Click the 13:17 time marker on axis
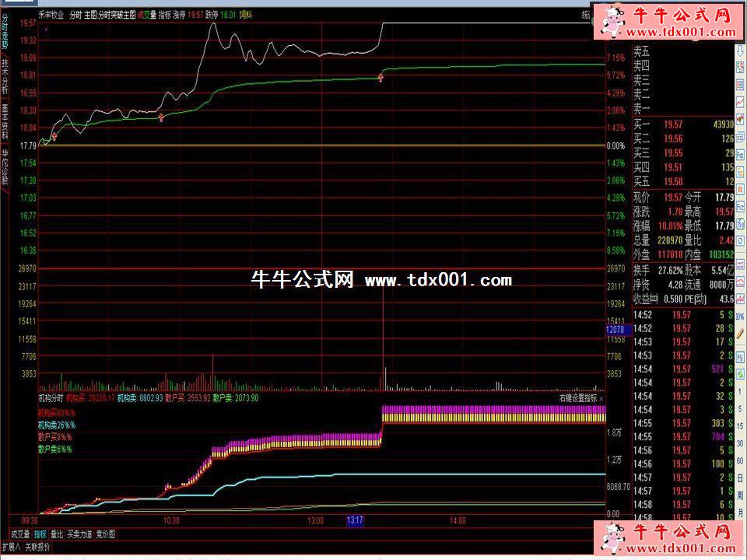The height and width of the screenshot is (560, 747). tap(355, 520)
